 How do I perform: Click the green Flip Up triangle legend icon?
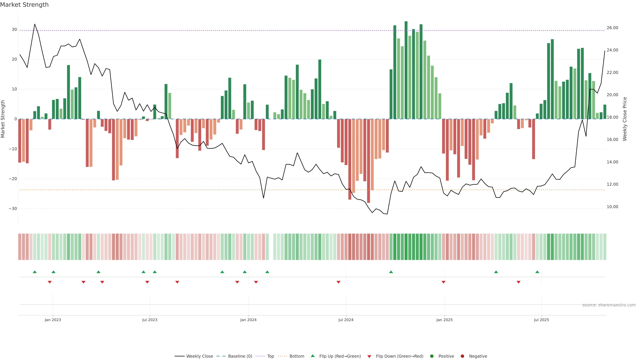click(312, 356)
